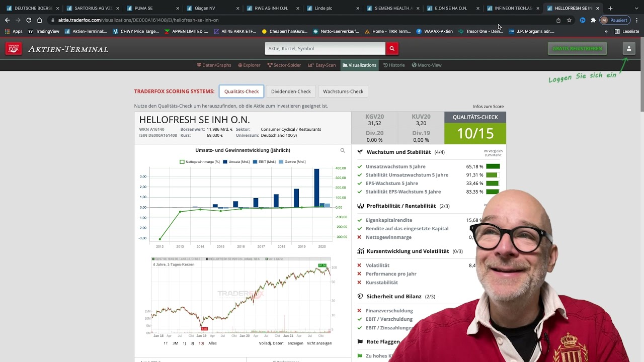Open the Explorer navigation item
This screenshot has width=644, height=362.
tap(249, 65)
